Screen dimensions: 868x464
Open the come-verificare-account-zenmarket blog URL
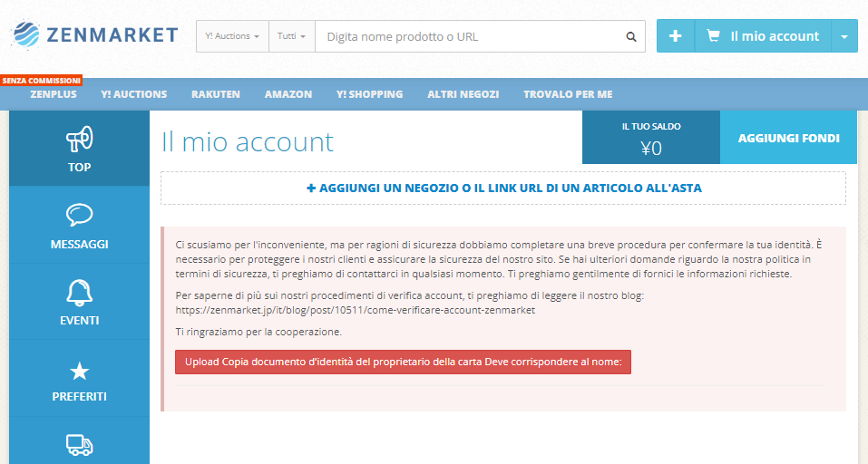pos(356,310)
